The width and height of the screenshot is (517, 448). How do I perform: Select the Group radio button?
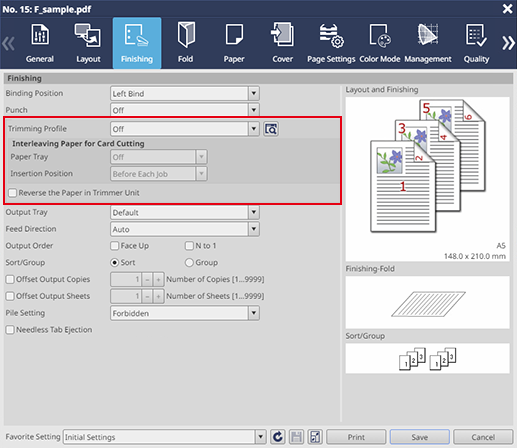tap(189, 263)
